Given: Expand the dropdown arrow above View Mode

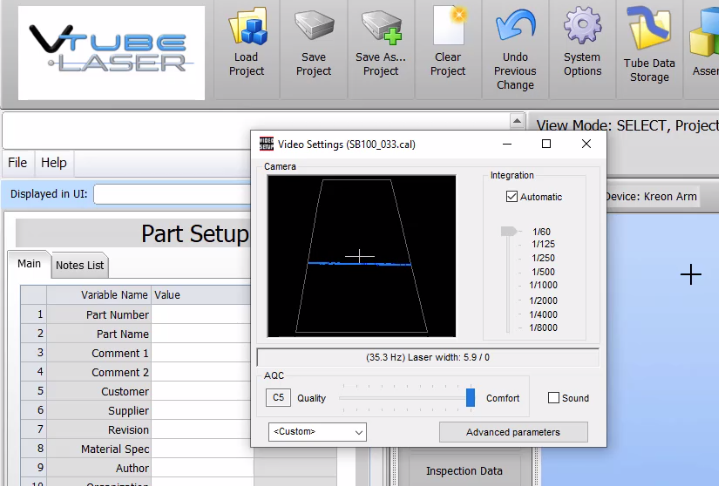Looking at the screenshot, I should [517, 122].
